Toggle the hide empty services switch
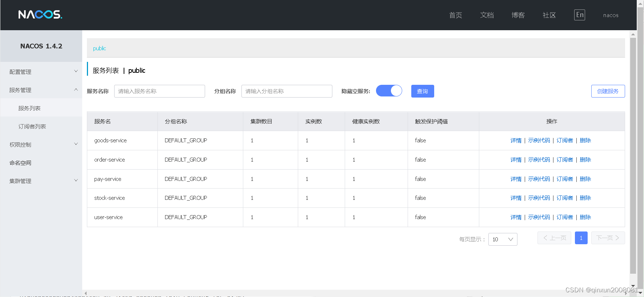644x297 pixels. [389, 91]
